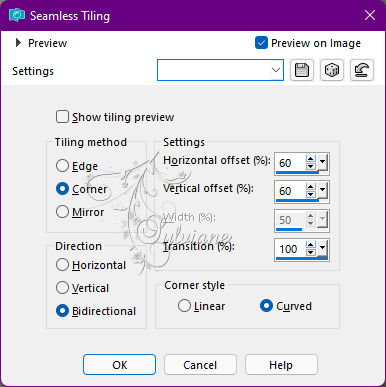Click the Save preset floppy disk icon
The width and height of the screenshot is (386, 387).
pos(302,70)
